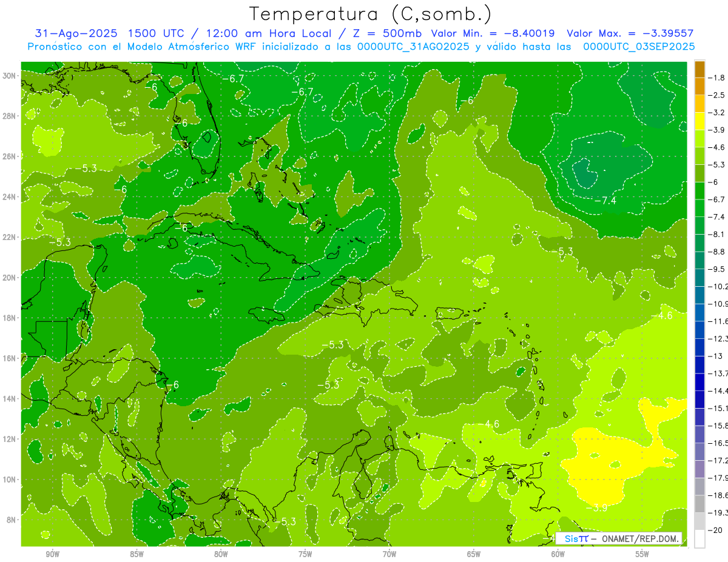This screenshot has height=562, width=728.
Task: Click the "20N" latitude axis label
Action: pos(10,277)
